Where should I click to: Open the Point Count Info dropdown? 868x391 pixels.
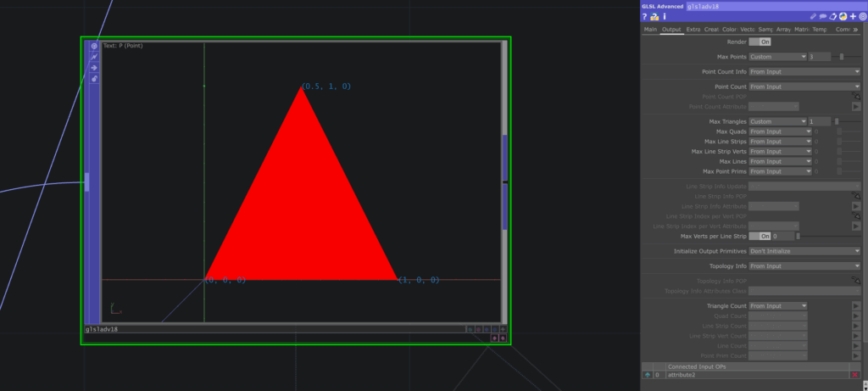point(804,72)
